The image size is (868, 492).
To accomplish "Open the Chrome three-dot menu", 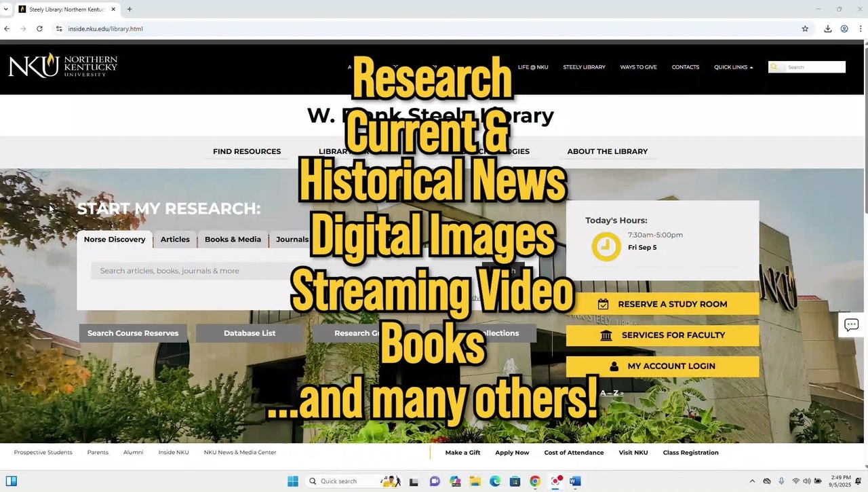I will [861, 29].
